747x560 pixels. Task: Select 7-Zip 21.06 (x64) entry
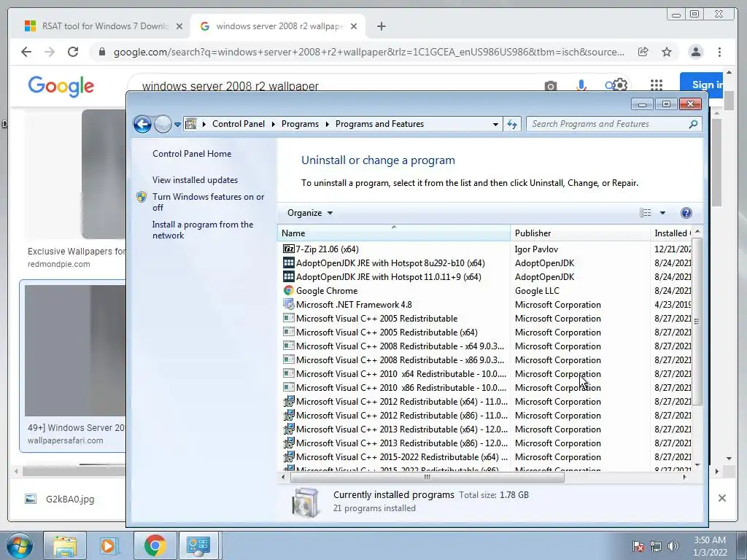point(327,249)
